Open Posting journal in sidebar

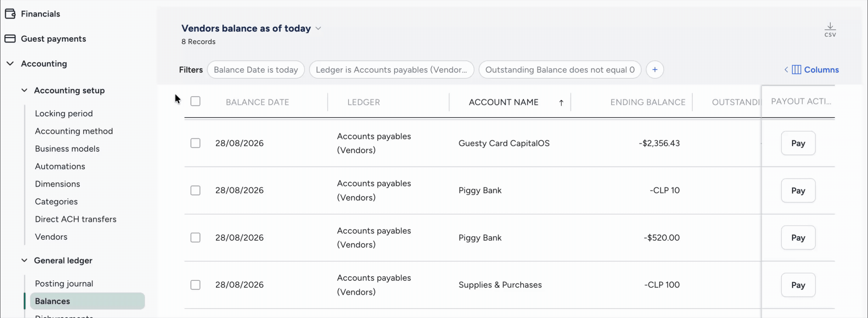coord(64,284)
